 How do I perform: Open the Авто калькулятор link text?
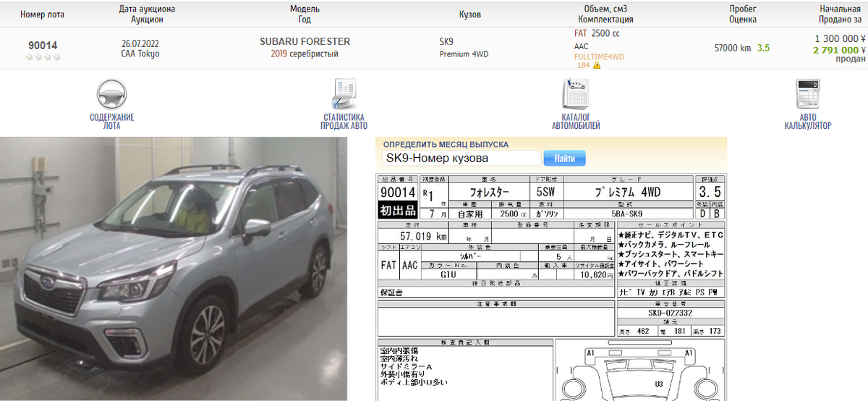pos(807,121)
